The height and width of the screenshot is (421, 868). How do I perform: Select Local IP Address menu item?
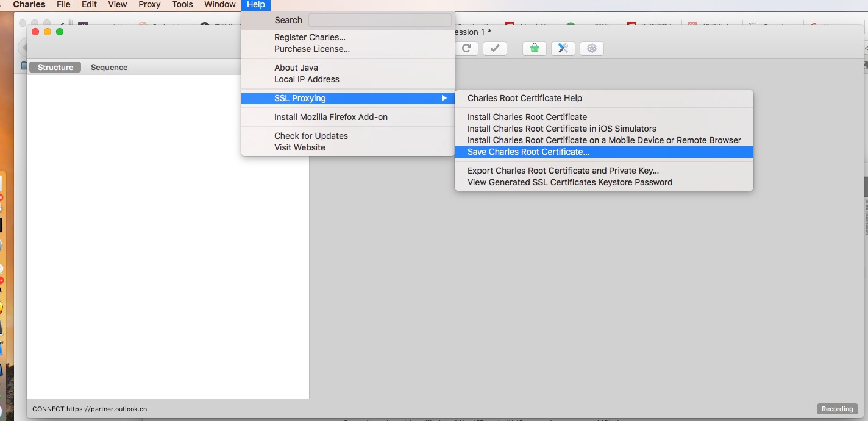tap(348, 79)
